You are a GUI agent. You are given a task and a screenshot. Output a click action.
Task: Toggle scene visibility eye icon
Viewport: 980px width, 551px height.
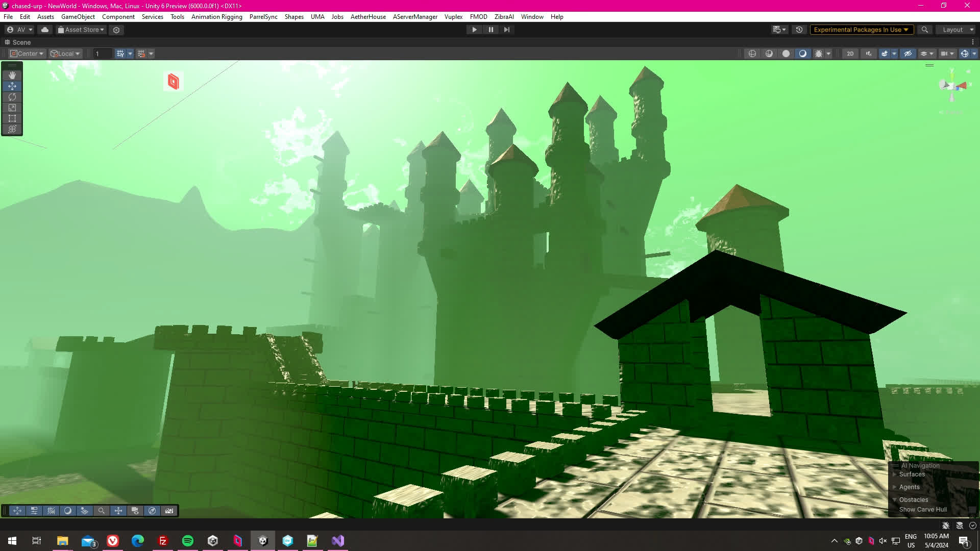908,54
